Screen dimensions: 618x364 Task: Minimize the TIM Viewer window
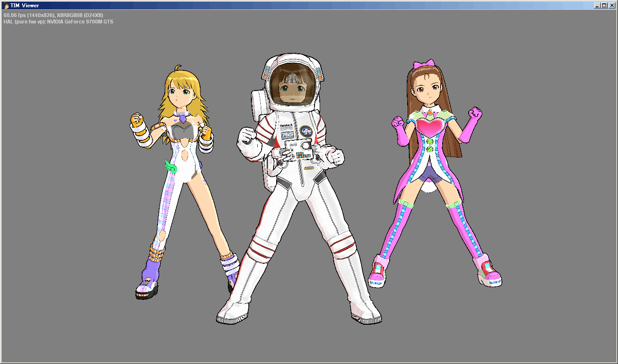click(597, 6)
